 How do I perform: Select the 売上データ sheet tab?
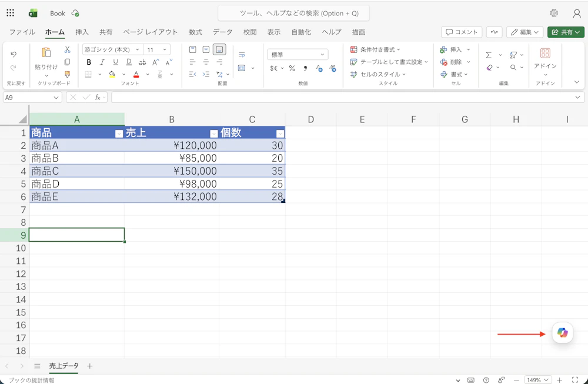click(x=64, y=366)
